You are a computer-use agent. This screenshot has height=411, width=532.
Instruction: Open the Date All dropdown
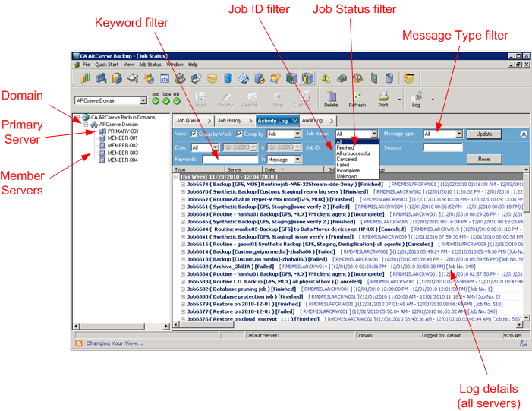tap(215, 147)
